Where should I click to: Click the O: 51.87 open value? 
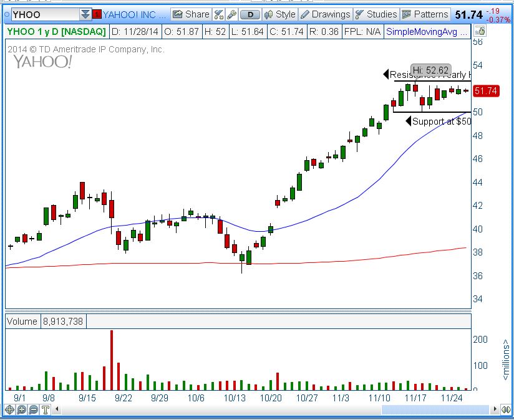[182, 32]
